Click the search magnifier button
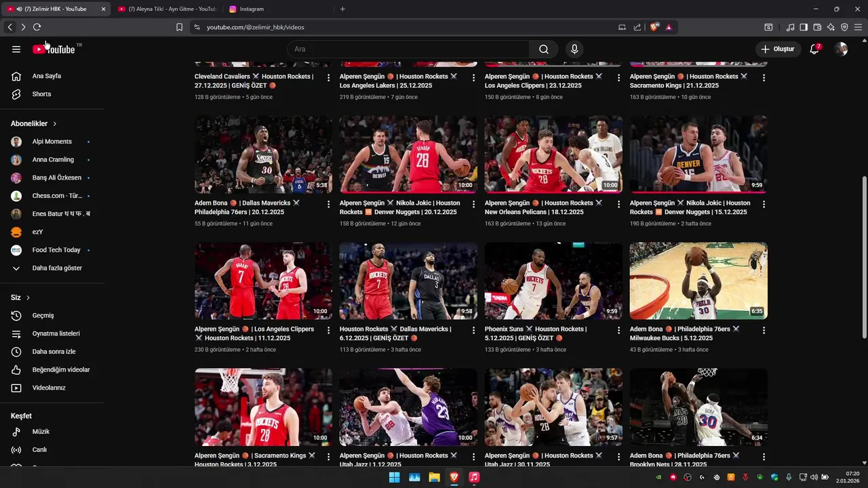 tap(544, 49)
